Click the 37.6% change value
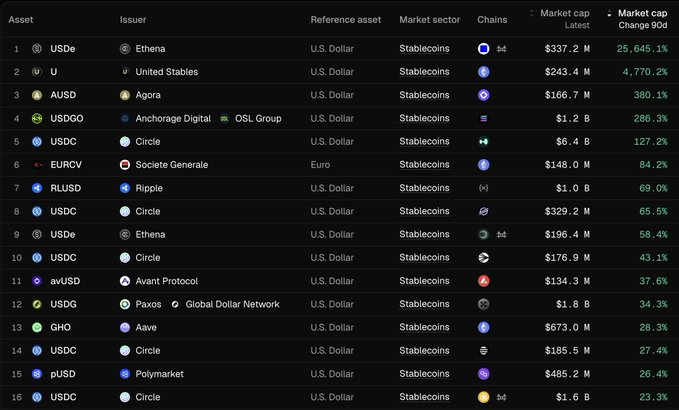The width and height of the screenshot is (679, 410). 653,281
